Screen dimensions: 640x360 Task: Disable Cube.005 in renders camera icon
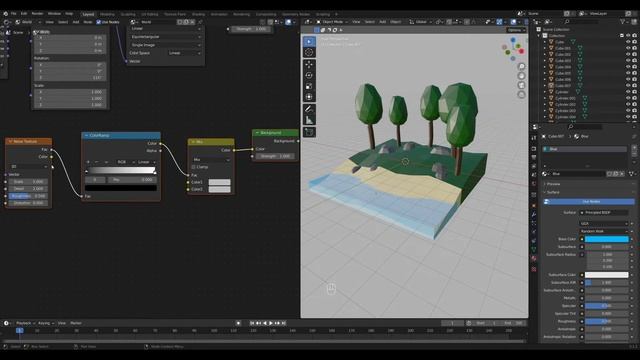tap(634, 73)
